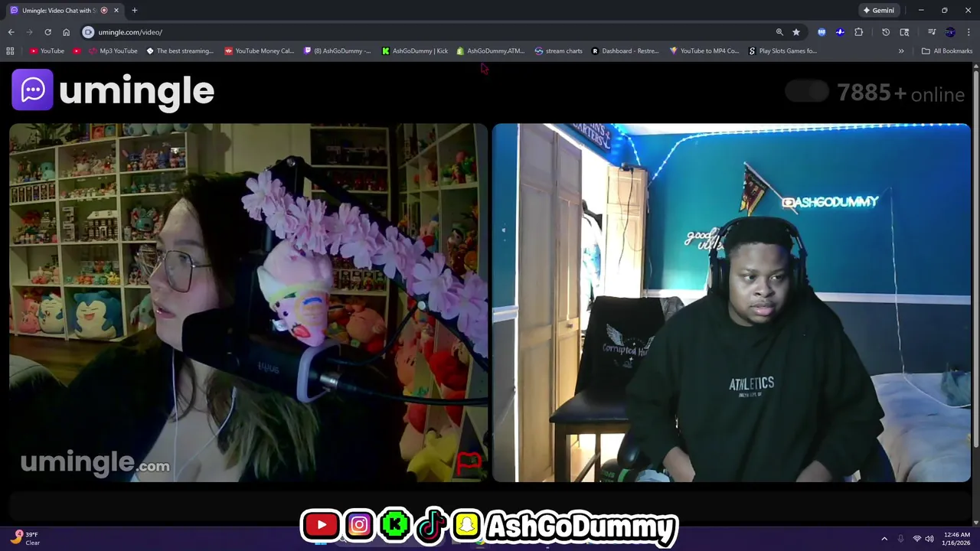
Task: Open the Dashboard - Restre... bookmark
Action: [625, 51]
